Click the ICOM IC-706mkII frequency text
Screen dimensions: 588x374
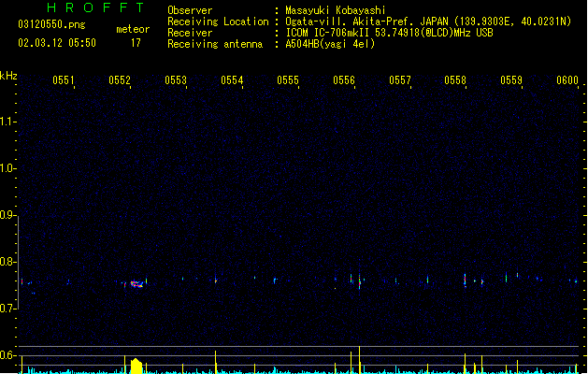click(389, 33)
